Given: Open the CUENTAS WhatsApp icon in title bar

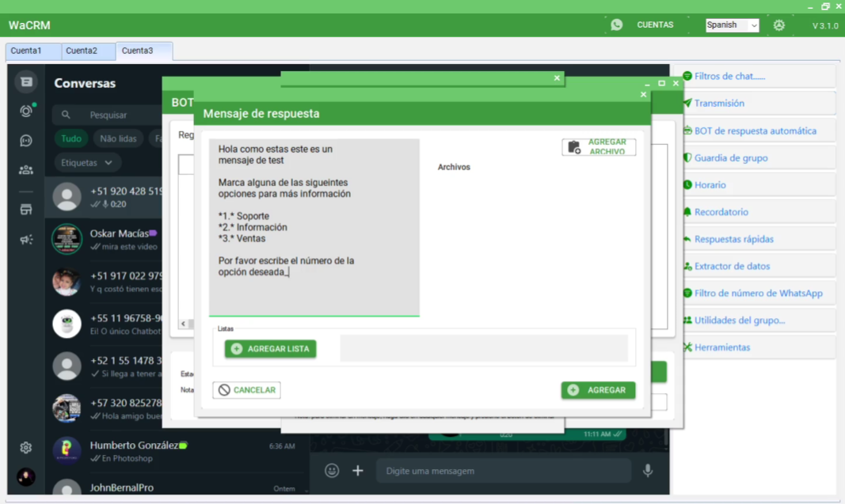Looking at the screenshot, I should tap(616, 25).
